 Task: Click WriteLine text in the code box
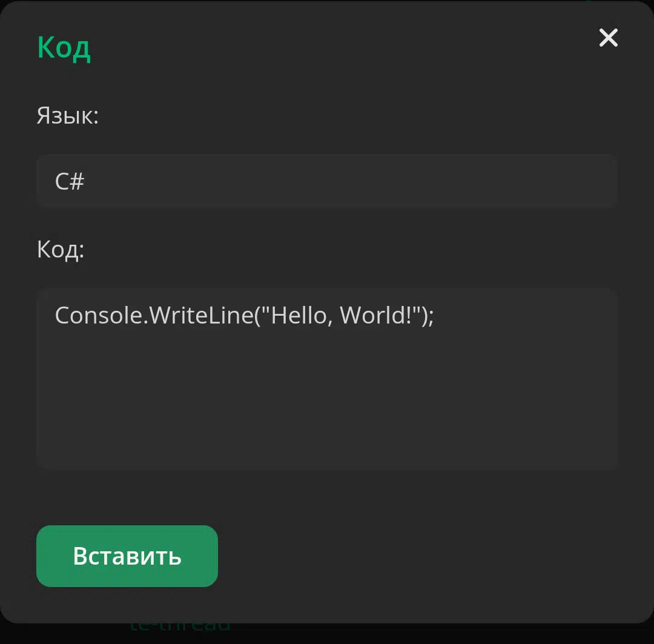coord(201,315)
